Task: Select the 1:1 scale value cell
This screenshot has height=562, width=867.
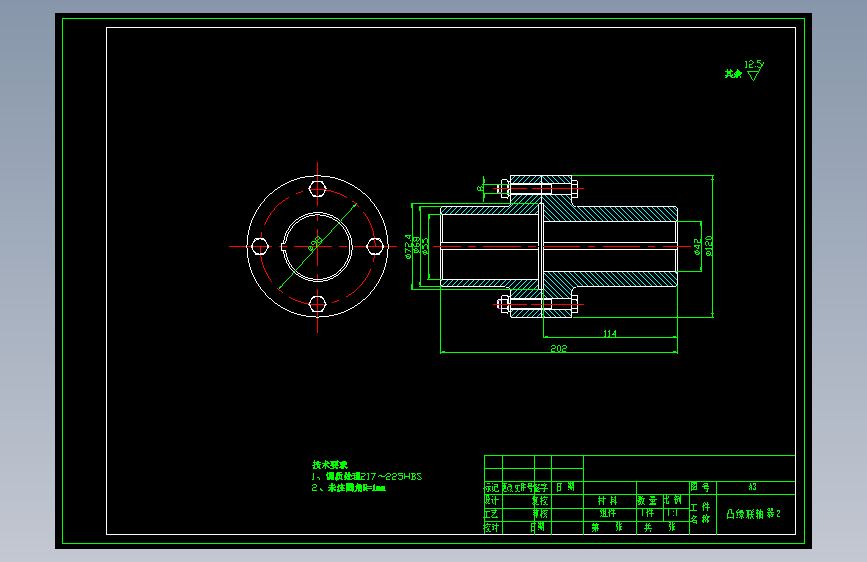Action: click(676, 514)
